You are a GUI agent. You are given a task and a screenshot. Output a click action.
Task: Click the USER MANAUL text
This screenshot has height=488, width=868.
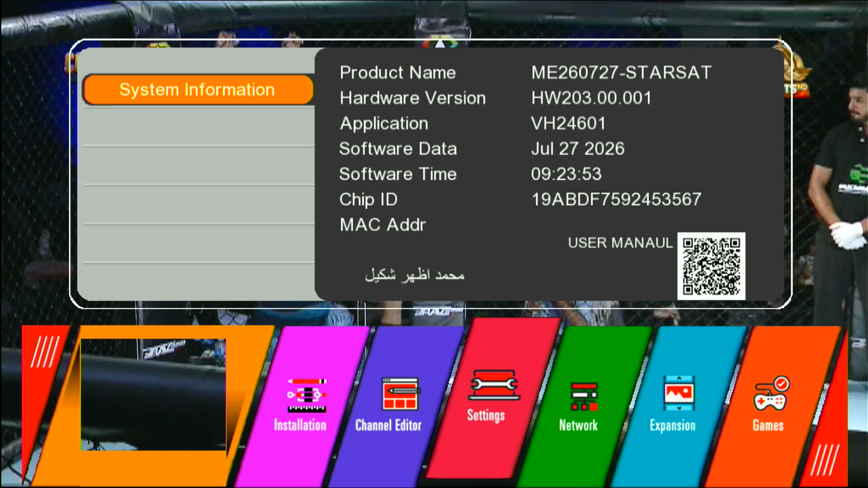(620, 243)
